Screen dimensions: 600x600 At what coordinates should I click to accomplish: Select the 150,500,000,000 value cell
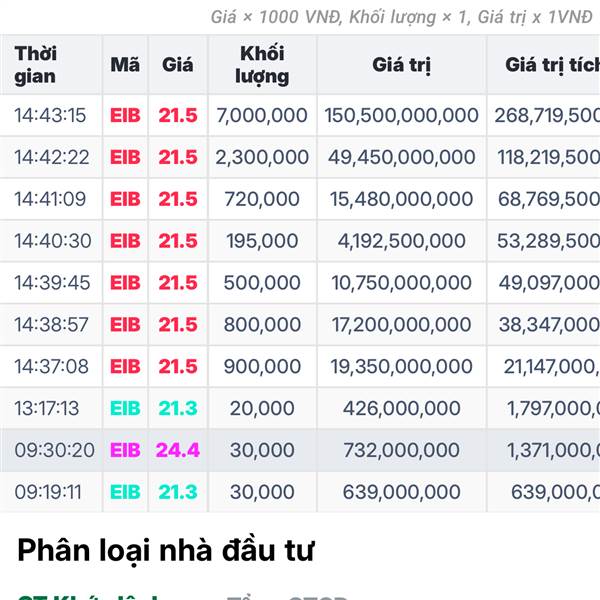[x=402, y=115]
